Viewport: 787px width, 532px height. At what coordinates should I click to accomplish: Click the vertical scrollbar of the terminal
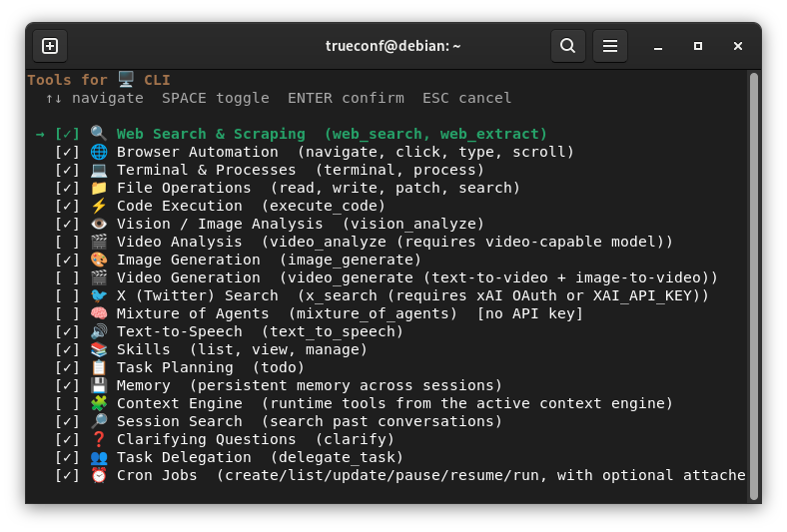pos(753,285)
